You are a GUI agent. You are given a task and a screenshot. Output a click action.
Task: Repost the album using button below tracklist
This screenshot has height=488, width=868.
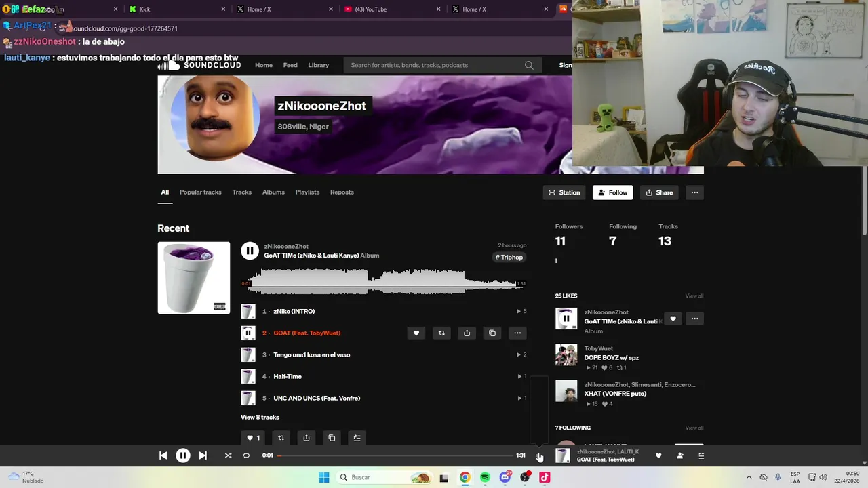(x=281, y=438)
